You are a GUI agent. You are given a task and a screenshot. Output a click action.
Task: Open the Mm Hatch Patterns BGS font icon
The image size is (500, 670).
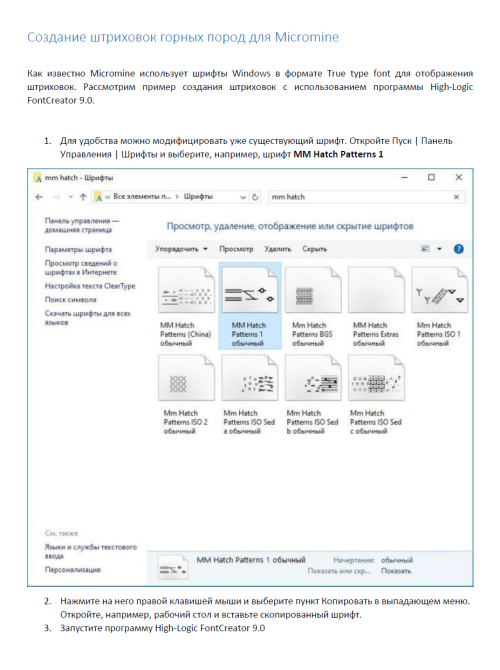pyautogui.click(x=313, y=290)
